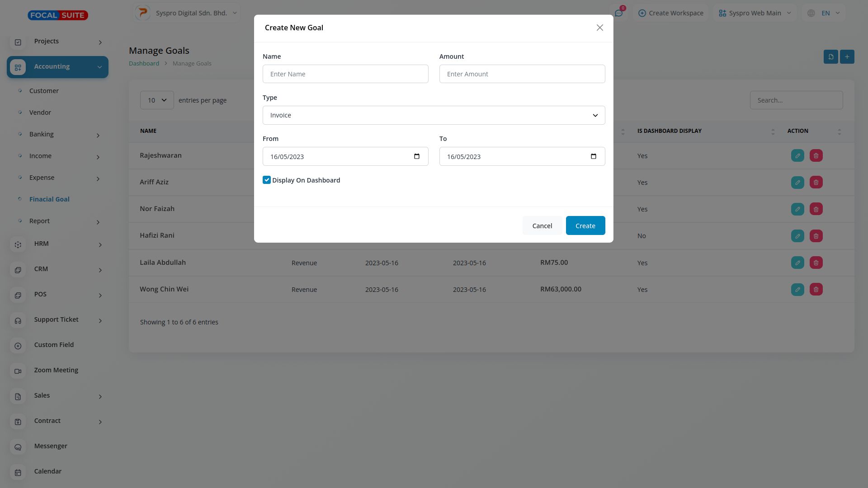Click the calendar icon in From date field
Image resolution: width=868 pixels, height=488 pixels.
tap(416, 156)
